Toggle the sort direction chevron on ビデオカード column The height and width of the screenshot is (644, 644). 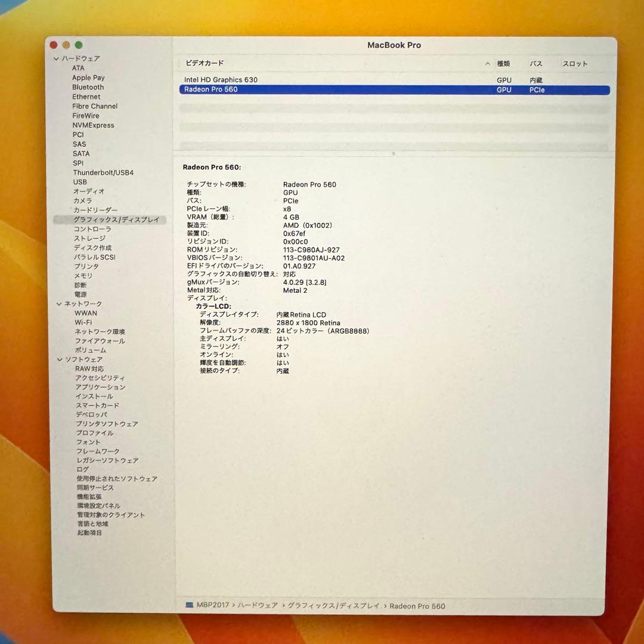point(487,63)
